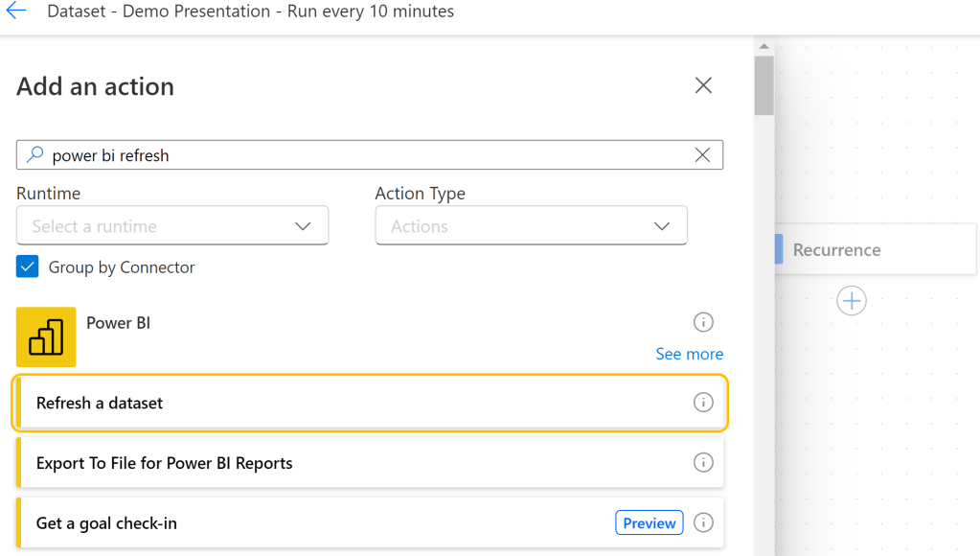Click the panel's vertical scrollbar thumb

click(x=763, y=86)
